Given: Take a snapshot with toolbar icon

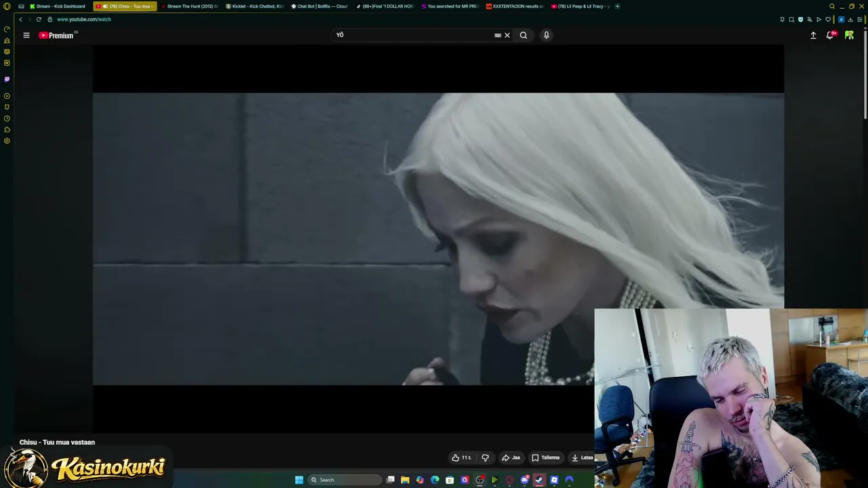Looking at the screenshot, I should tap(791, 20).
